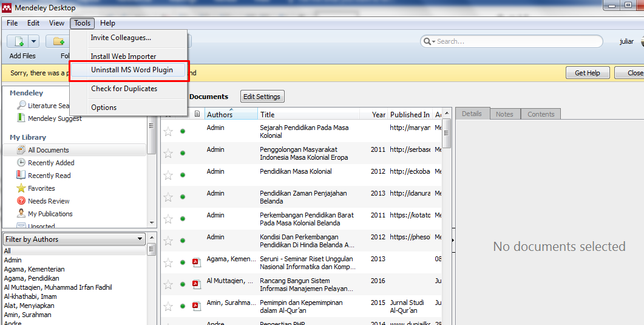Select 'Al Muttaqien, Muhammad Irfan Fadhil' filter
Screen dimensions: 644x325
pyautogui.click(x=58, y=287)
